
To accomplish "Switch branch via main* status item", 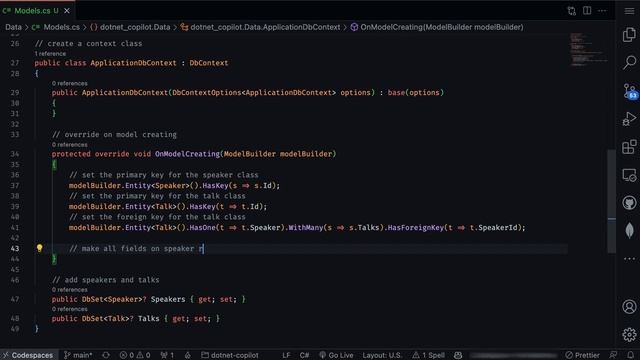I will pos(78,355).
